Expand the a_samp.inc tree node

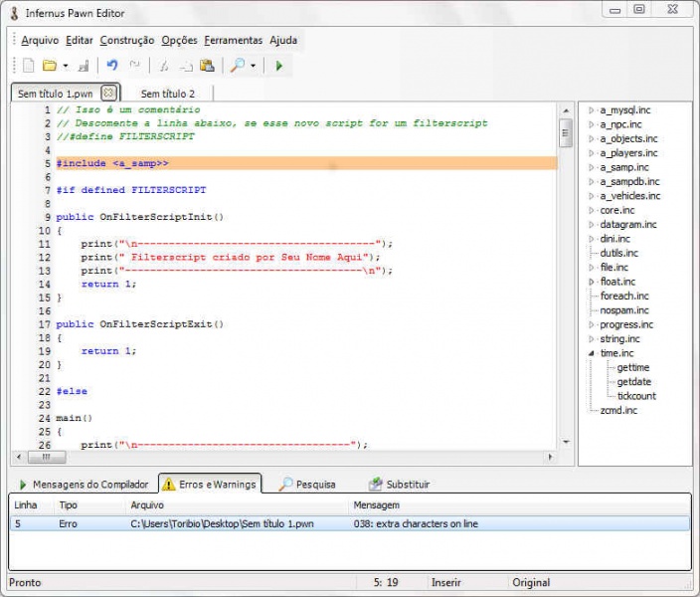tap(591, 168)
